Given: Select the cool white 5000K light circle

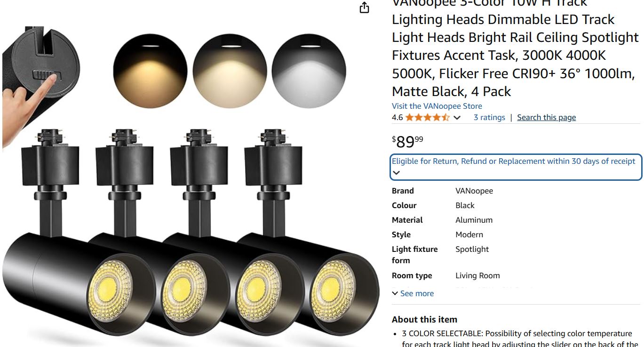Looking at the screenshot, I should coord(309,72).
